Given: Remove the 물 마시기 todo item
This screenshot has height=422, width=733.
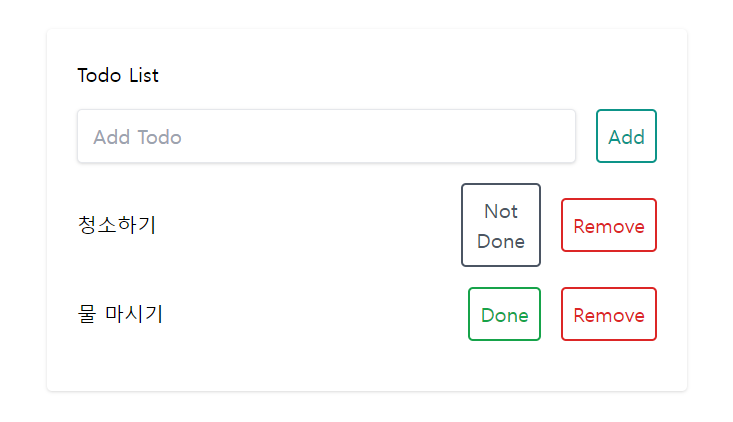Looking at the screenshot, I should (609, 314).
